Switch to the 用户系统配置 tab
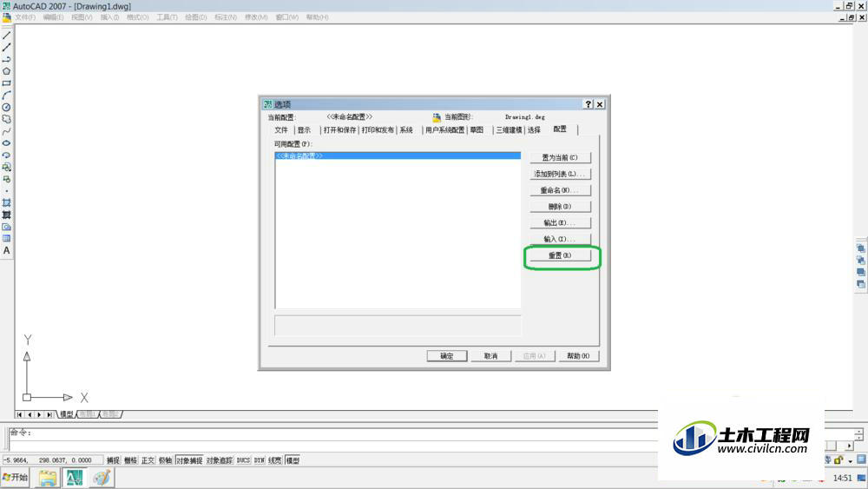 click(x=445, y=130)
